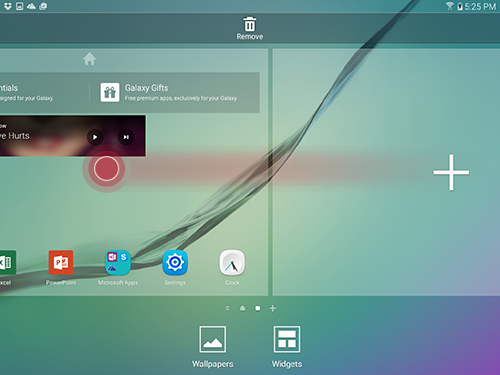Open the Widgets panel
The width and height of the screenshot is (500, 375).
tap(287, 339)
